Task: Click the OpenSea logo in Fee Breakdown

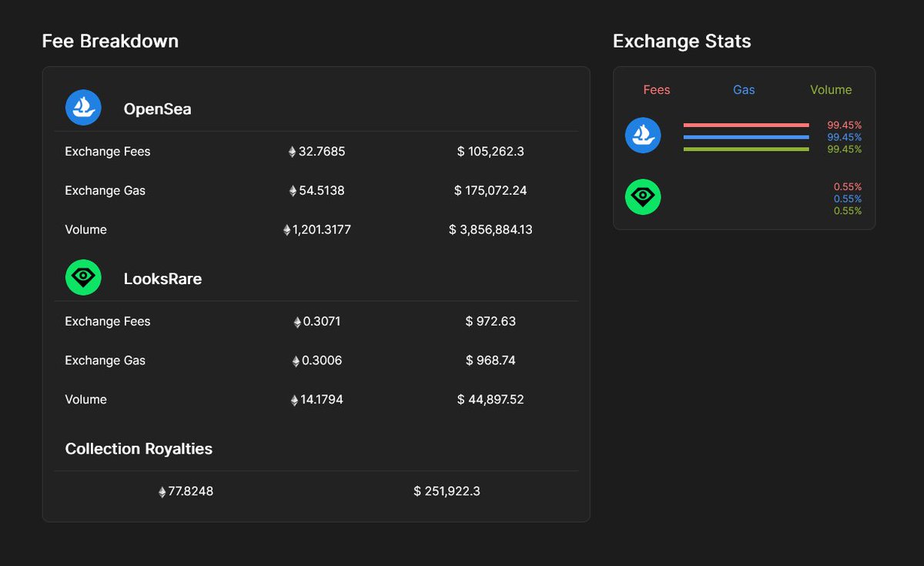Action: [x=83, y=108]
